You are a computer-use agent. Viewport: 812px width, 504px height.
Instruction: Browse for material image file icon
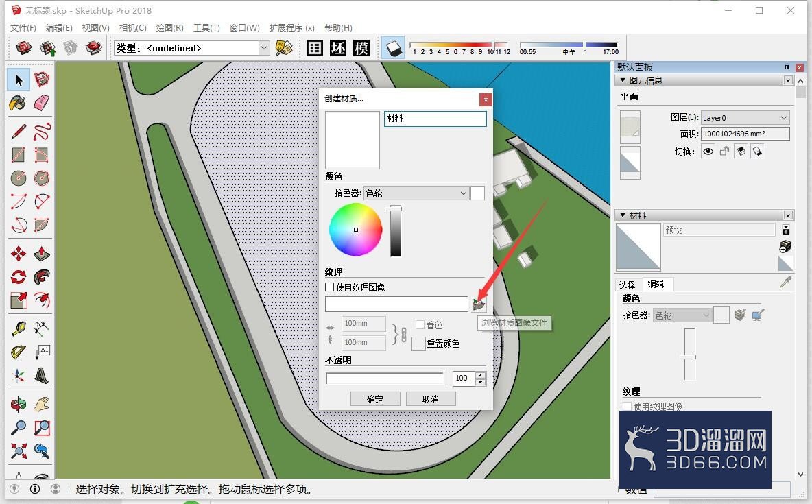click(x=479, y=304)
